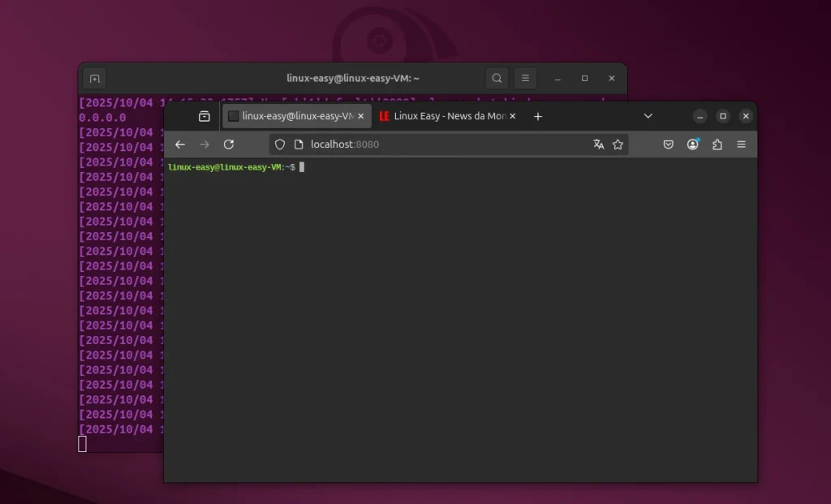Open the Pocket save icon
The image size is (831, 504).
669,144
